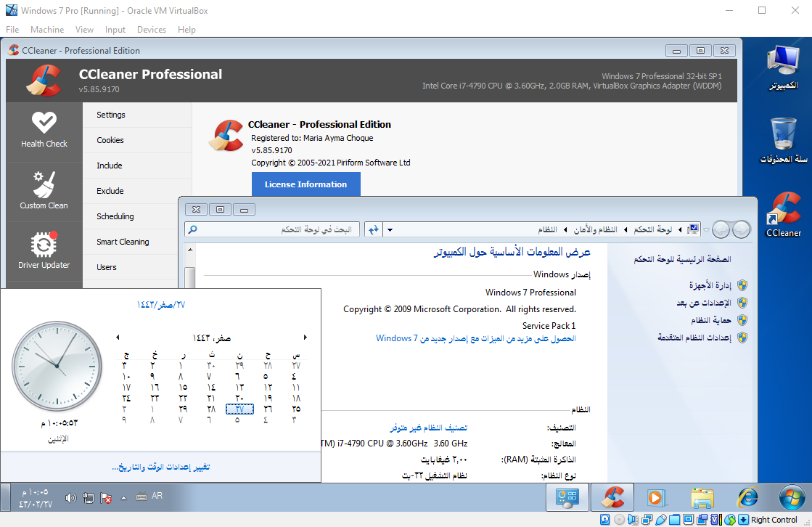Select the CCleaner desktop shortcut

coord(783,215)
